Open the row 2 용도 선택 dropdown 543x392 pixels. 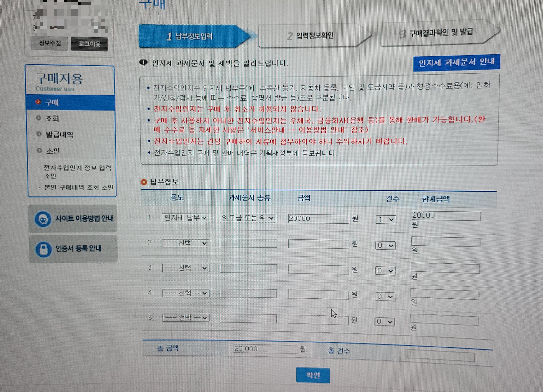coord(186,243)
